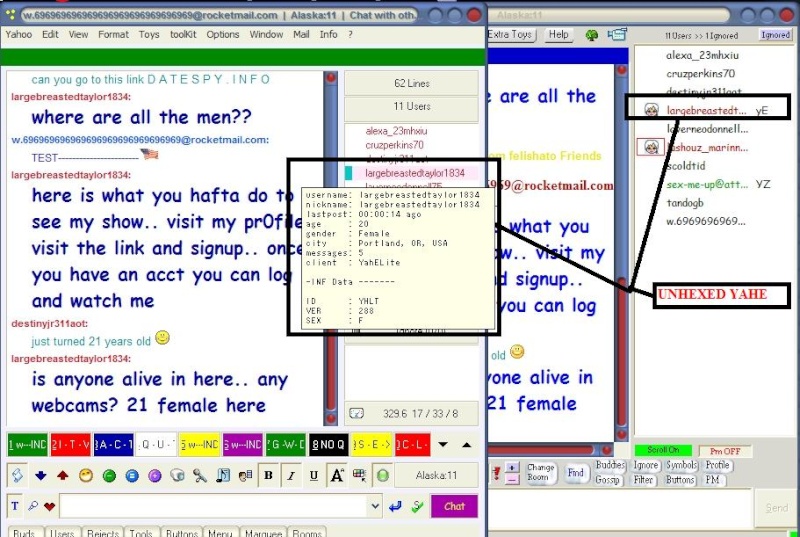
Task: Toggle Underline formatting button
Action: [x=314, y=475]
